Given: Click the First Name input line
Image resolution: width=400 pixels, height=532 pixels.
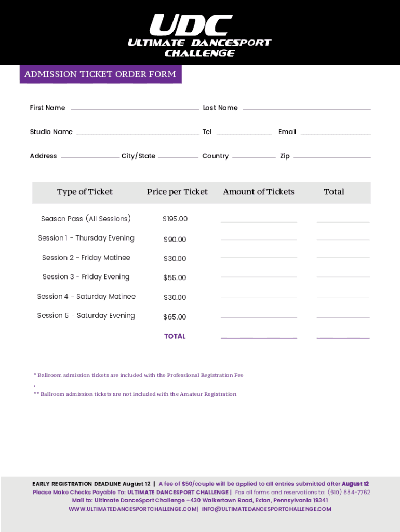Looking at the screenshot, I should coord(135,107).
